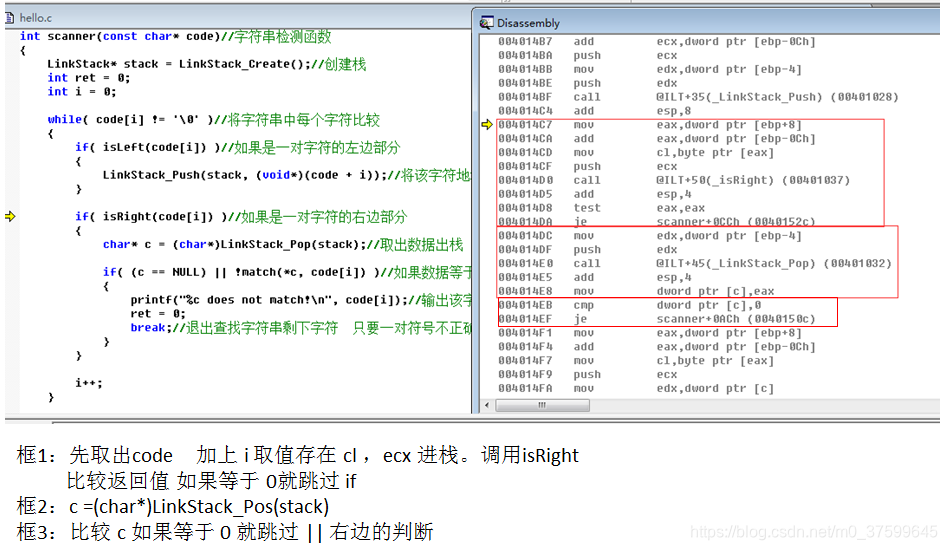Click disassembly line 004014BB mov edx

coord(650,69)
